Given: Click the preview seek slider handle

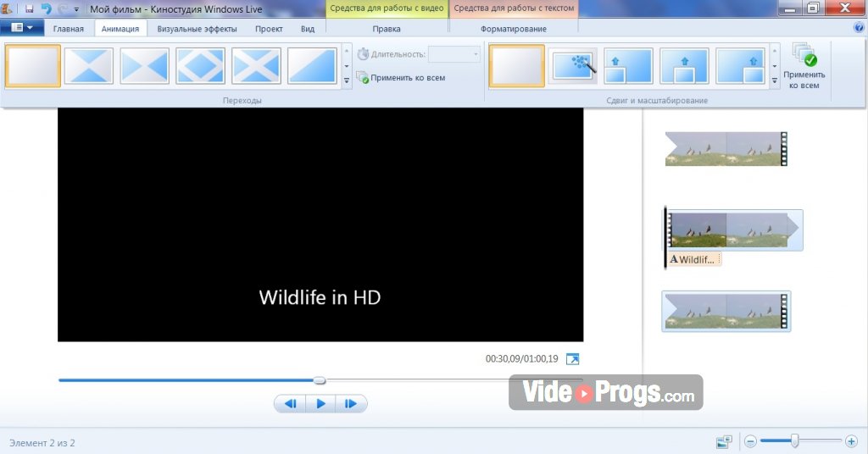Looking at the screenshot, I should (320, 380).
